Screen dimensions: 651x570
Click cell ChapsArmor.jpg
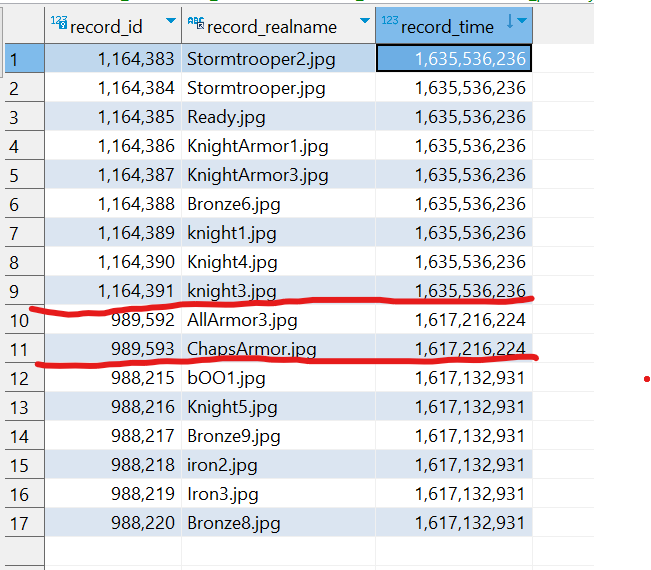(278, 349)
